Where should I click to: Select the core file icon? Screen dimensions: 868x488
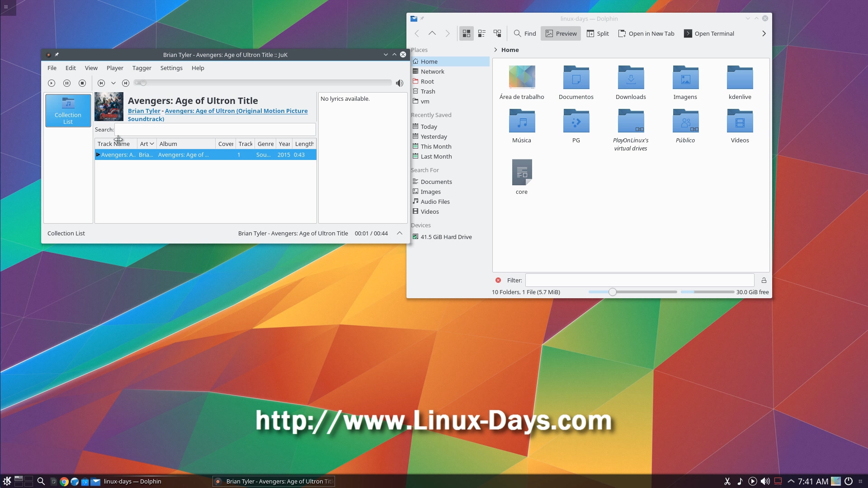[x=522, y=172]
